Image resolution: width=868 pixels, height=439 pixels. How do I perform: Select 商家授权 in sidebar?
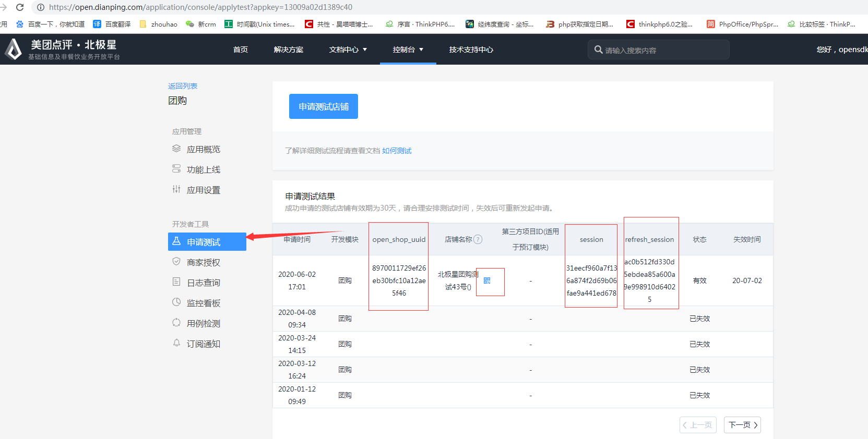(x=204, y=262)
